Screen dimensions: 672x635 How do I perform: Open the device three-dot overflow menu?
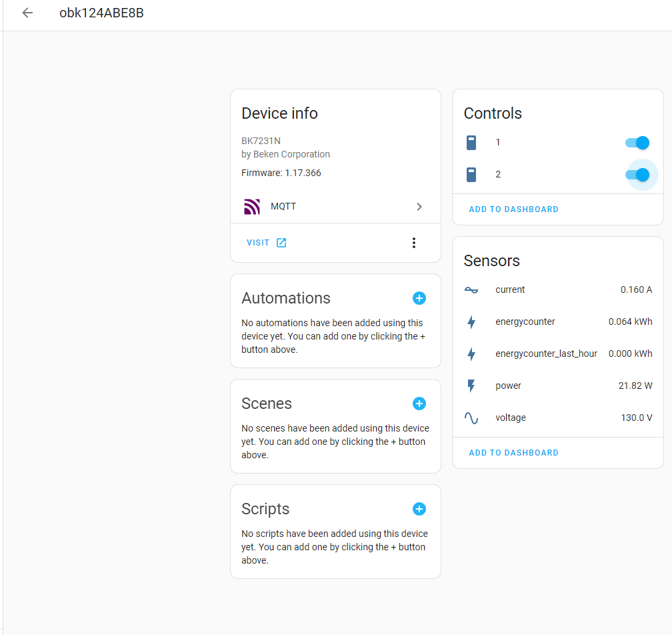tap(413, 243)
